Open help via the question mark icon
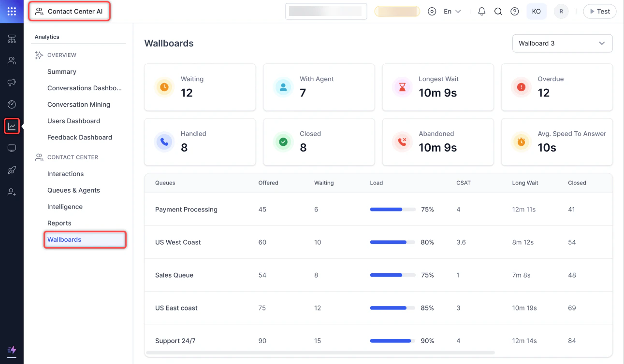This screenshot has width=624, height=364. click(514, 11)
